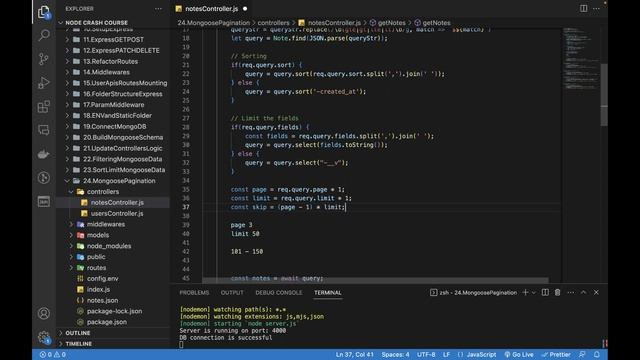This screenshot has height=360, width=640.
Task: Open package-lock.json file
Action: pyautogui.click(x=113, y=311)
